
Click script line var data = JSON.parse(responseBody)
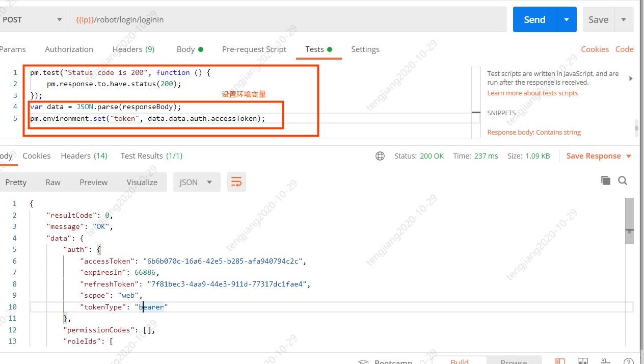coord(105,107)
